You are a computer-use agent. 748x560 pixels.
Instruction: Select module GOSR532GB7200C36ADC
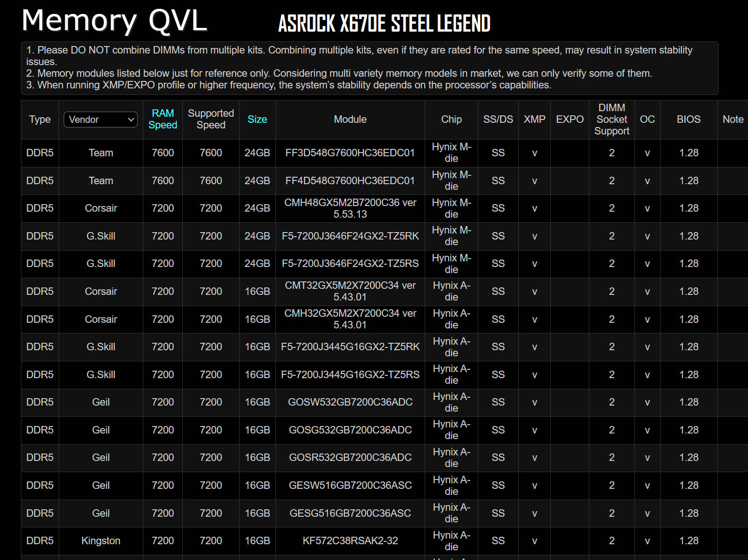(x=350, y=458)
